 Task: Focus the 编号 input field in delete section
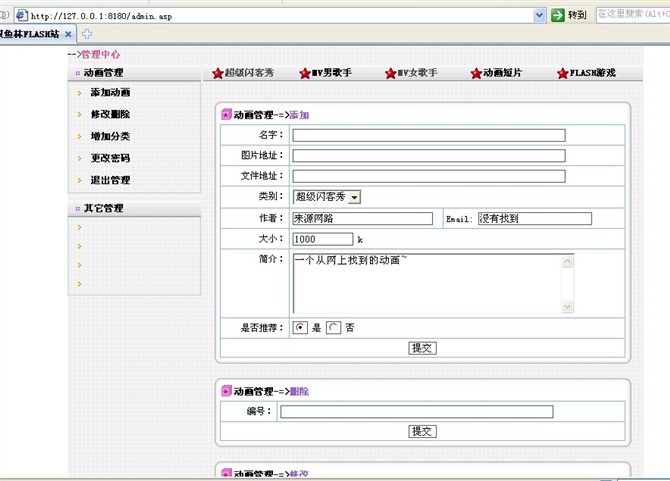[417, 412]
